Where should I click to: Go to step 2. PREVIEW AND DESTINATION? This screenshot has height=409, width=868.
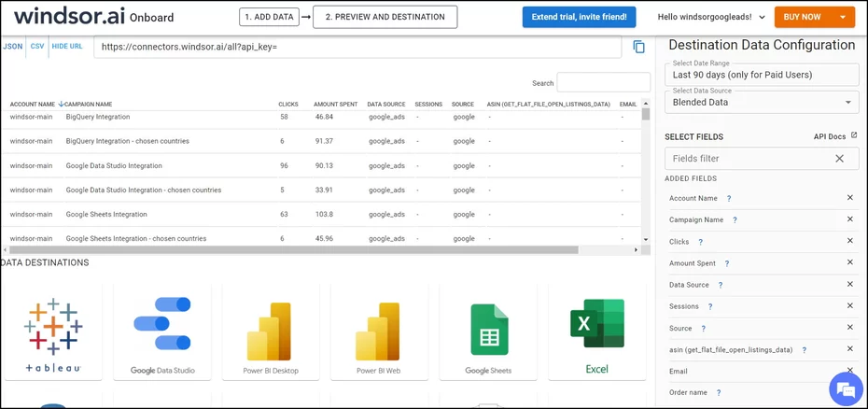click(385, 17)
